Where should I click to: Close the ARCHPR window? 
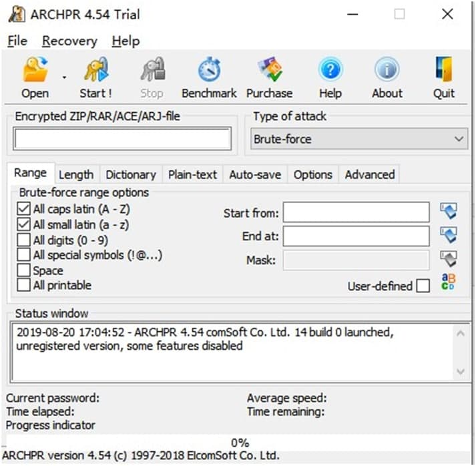coord(447,14)
